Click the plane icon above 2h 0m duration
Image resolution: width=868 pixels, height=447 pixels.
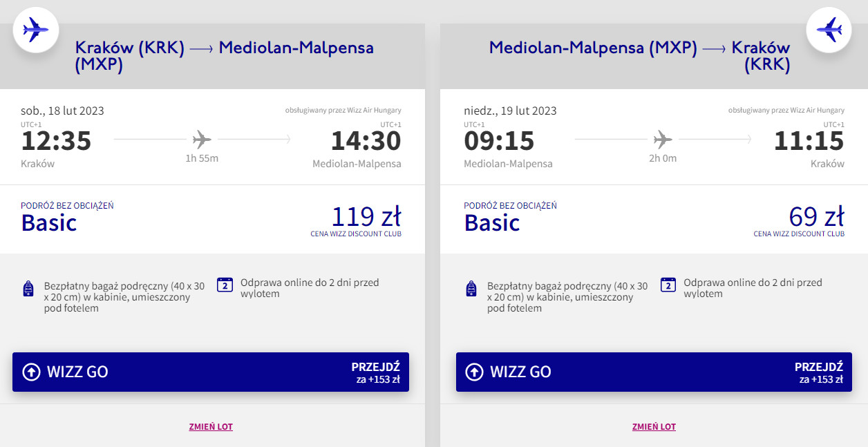[663, 140]
